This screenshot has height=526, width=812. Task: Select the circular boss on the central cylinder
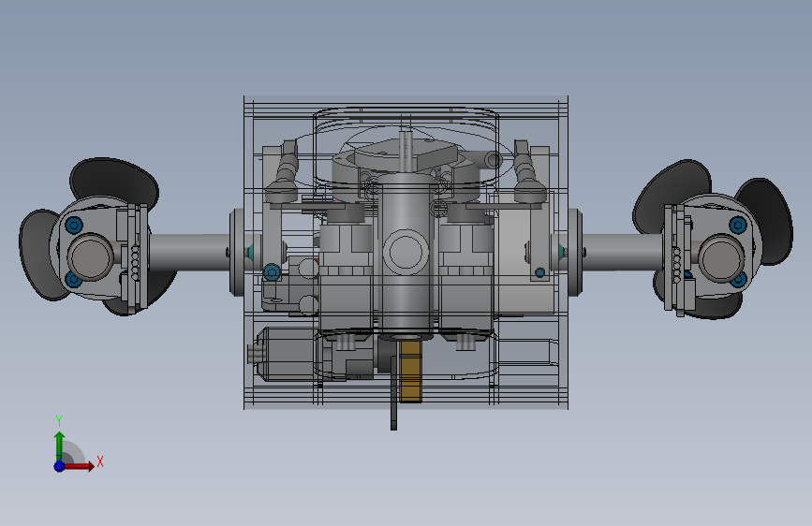[406, 252]
